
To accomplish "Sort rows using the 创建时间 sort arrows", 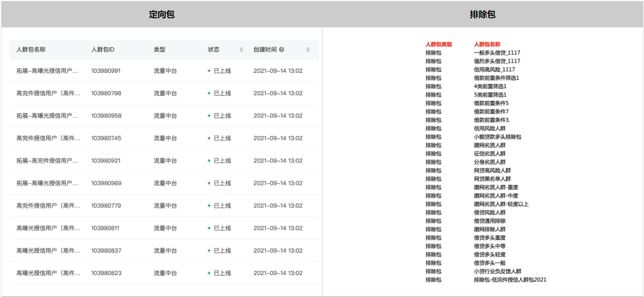I will [x=307, y=50].
